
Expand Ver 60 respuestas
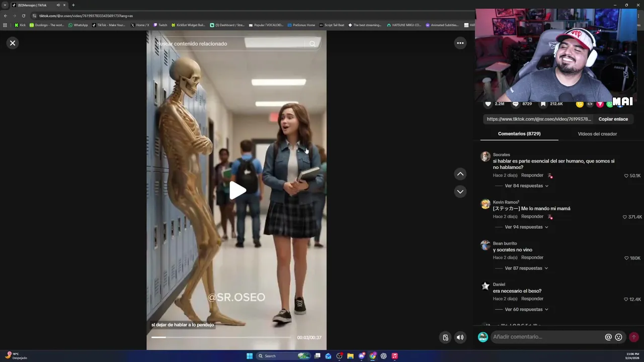click(x=526, y=310)
